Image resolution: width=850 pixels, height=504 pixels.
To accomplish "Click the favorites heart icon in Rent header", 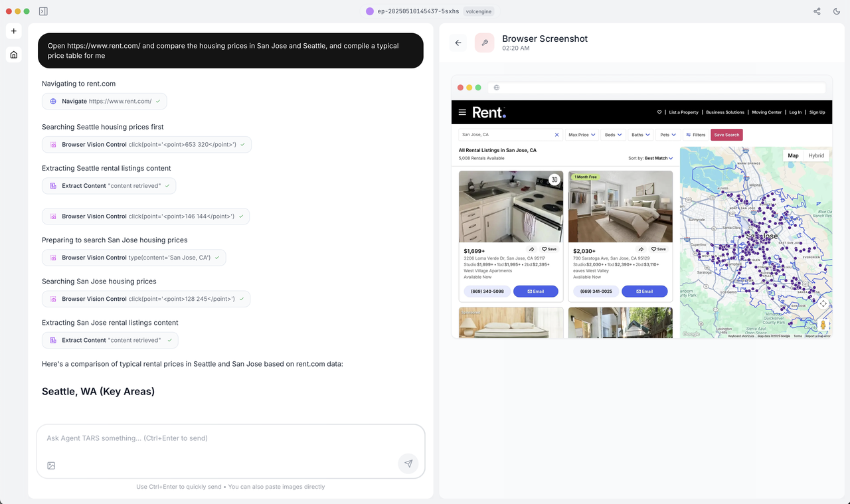I will click(659, 112).
